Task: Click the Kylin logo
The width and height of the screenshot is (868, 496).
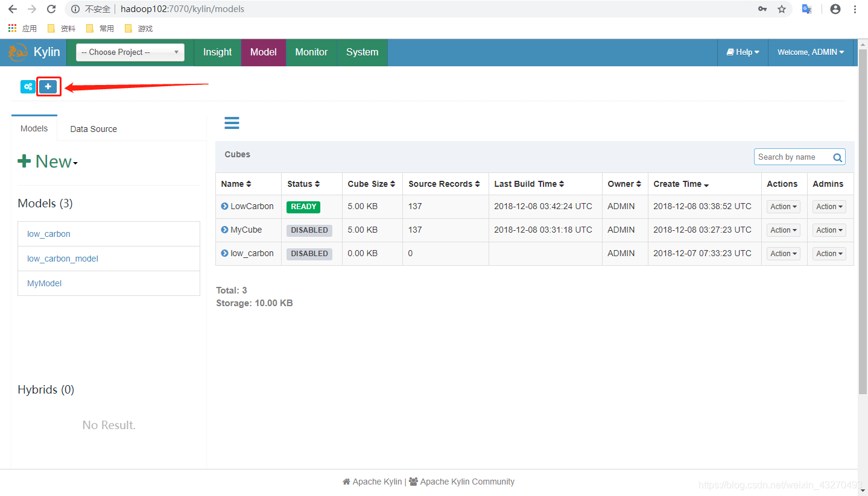Action: tap(34, 52)
